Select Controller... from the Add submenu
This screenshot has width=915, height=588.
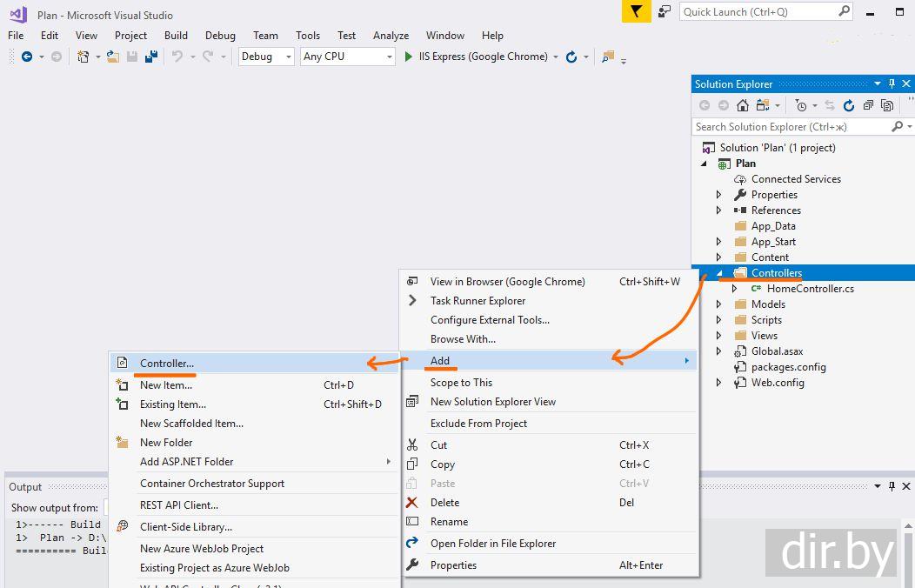pos(167,363)
